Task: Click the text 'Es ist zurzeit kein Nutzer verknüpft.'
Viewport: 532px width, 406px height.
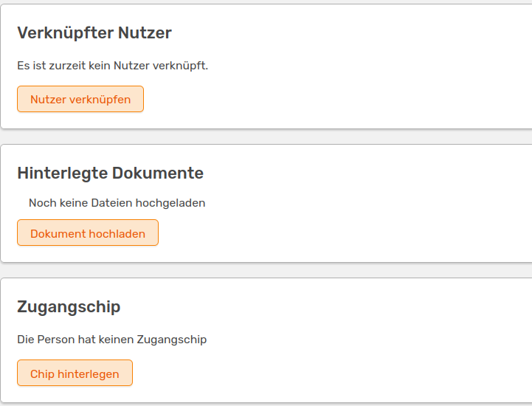Action: tap(113, 66)
